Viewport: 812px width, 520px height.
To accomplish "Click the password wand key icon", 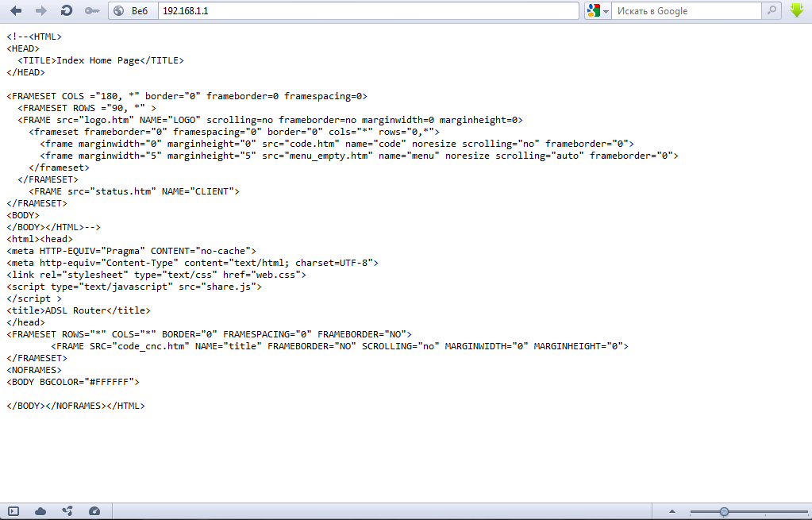I will [92, 11].
